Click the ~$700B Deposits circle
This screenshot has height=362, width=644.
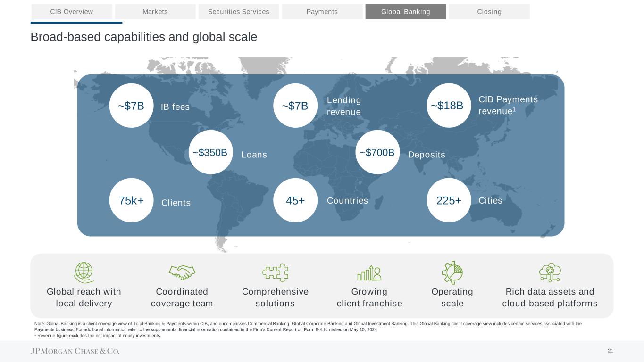[377, 153]
